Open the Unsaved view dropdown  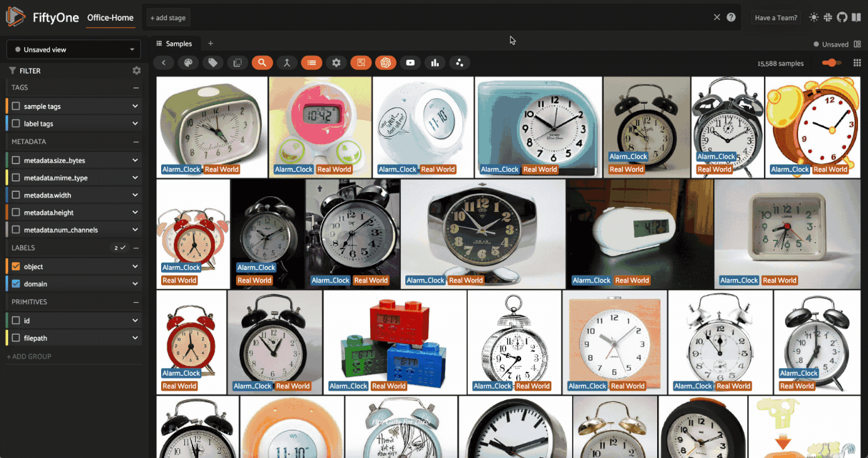[x=74, y=50]
